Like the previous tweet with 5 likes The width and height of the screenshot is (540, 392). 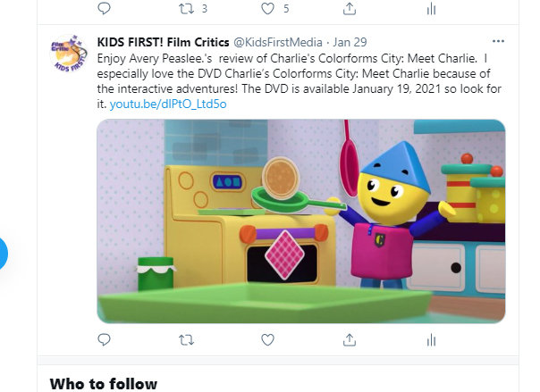pyautogui.click(x=274, y=9)
